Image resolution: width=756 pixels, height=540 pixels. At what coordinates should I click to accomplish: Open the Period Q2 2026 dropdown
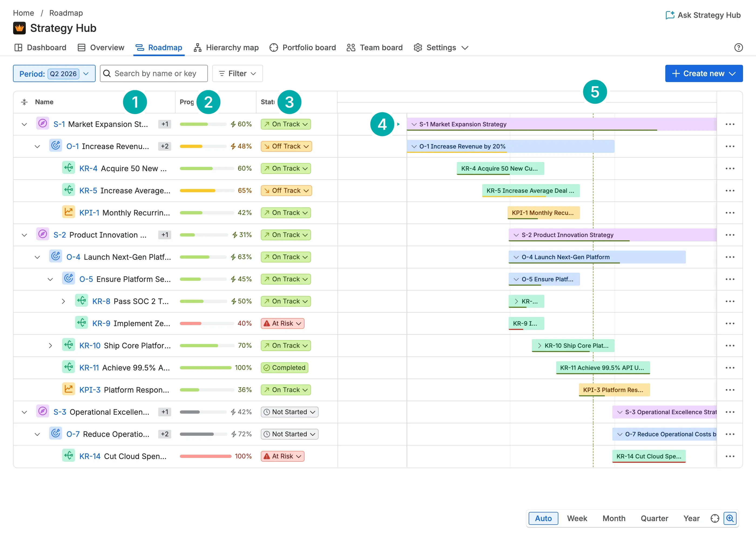tap(54, 73)
